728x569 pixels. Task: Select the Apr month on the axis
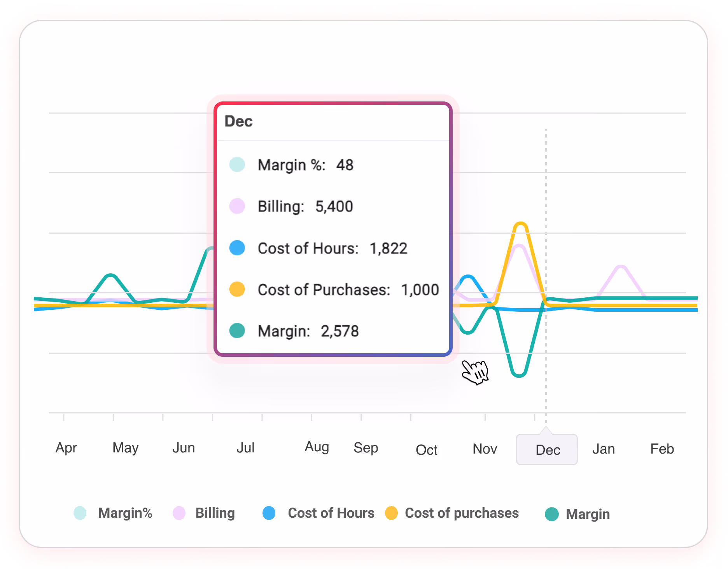(x=66, y=448)
